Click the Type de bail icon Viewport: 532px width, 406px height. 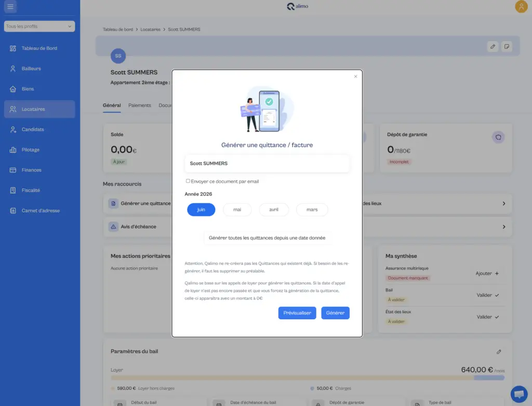tap(417, 403)
